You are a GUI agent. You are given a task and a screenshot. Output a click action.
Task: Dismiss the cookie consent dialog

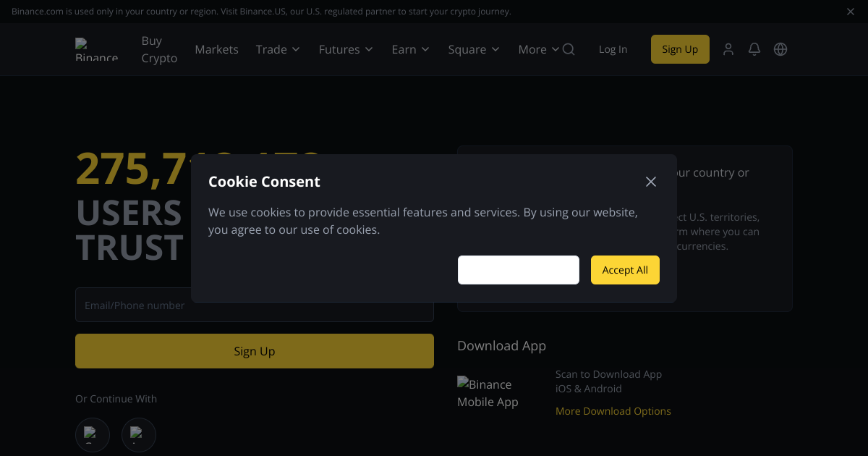[x=650, y=182]
